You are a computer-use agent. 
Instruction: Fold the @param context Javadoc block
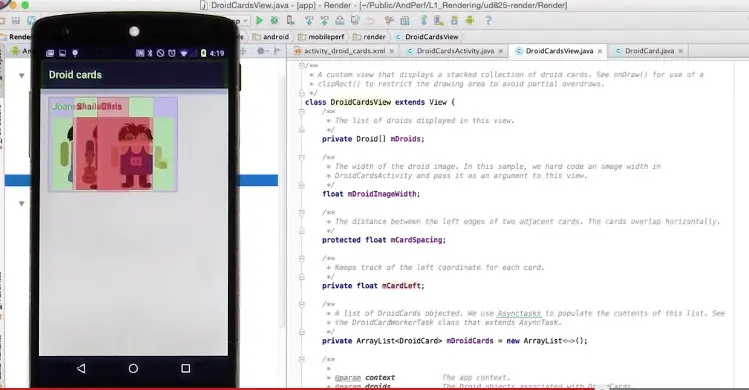click(x=301, y=359)
